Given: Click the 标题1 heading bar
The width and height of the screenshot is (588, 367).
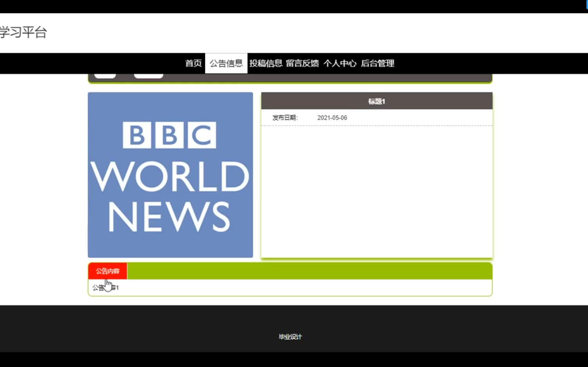Looking at the screenshot, I should [377, 101].
